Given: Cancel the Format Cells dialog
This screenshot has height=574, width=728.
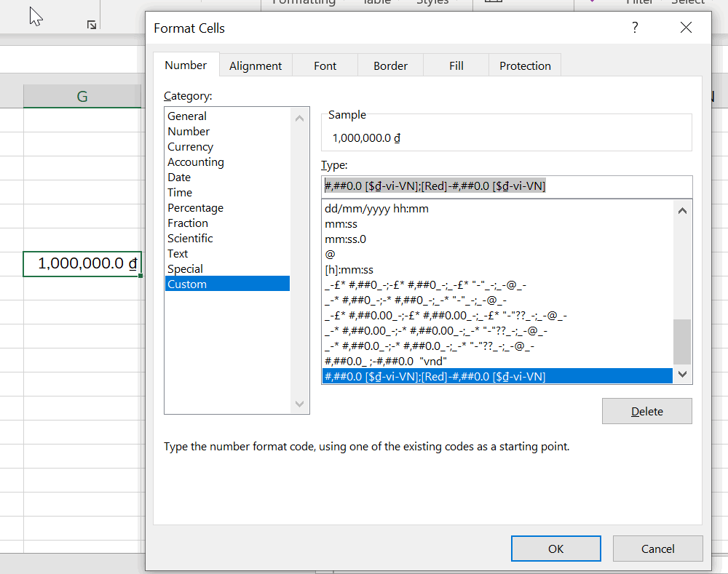Looking at the screenshot, I should [657, 549].
